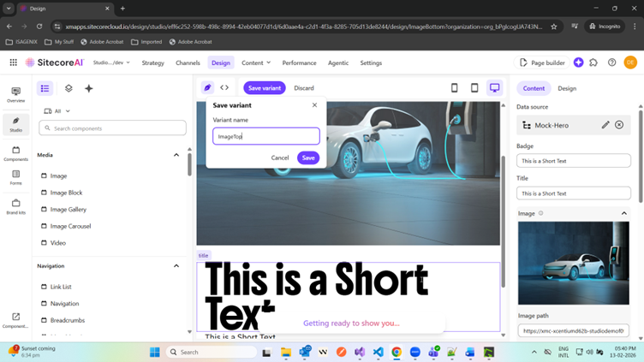Screen dimensions: 644x362
Task: Collapse the Image field section
Action: click(x=623, y=213)
